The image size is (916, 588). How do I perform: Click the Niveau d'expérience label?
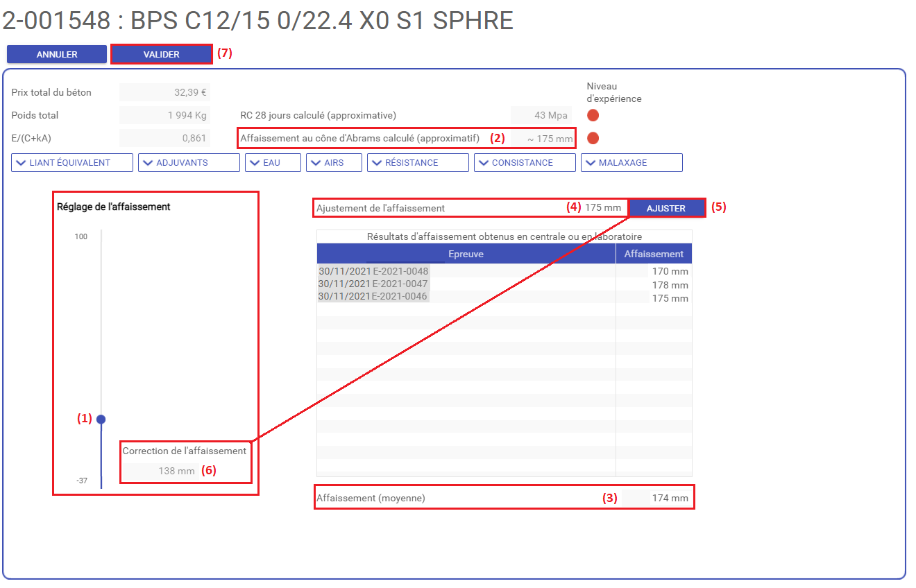pos(614,92)
